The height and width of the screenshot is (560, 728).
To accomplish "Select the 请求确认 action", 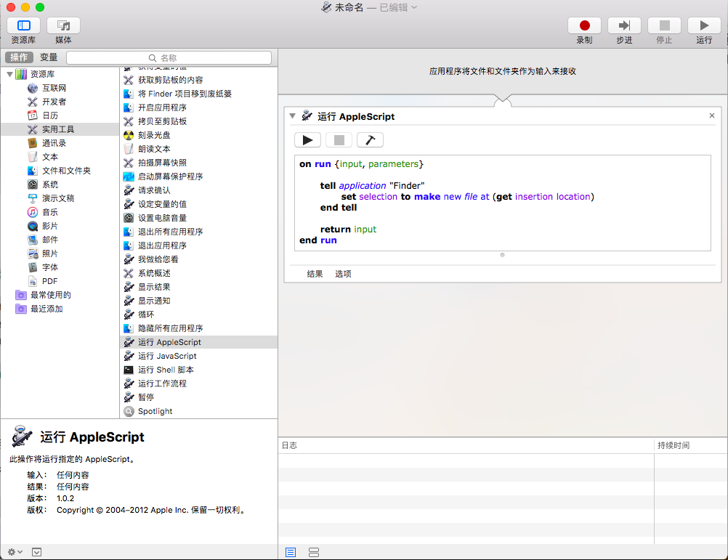I will click(x=199, y=190).
